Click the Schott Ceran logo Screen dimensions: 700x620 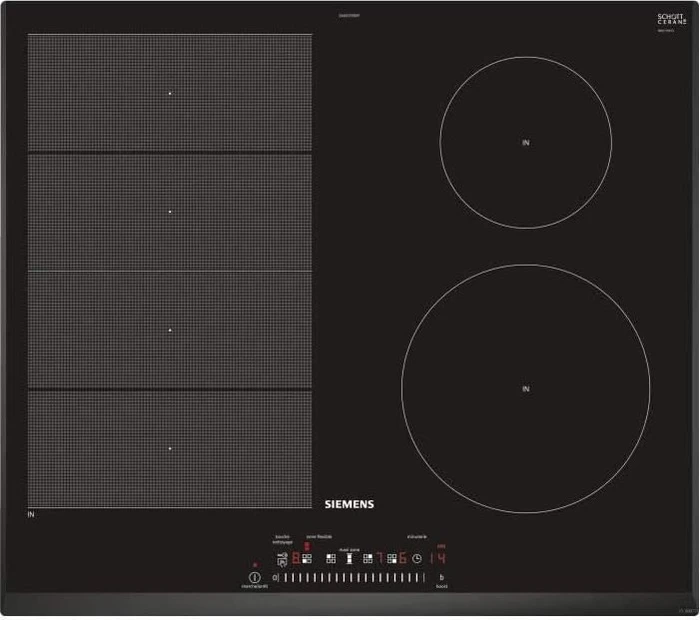click(671, 19)
